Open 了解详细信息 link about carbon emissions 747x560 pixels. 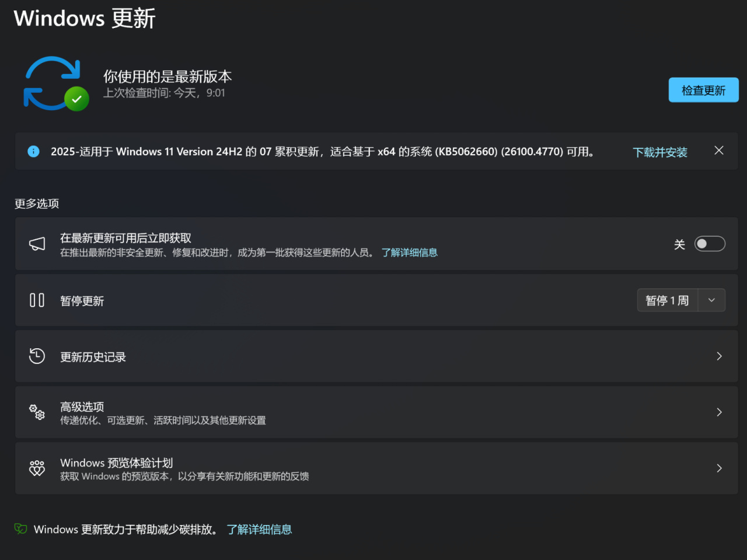coord(259,530)
